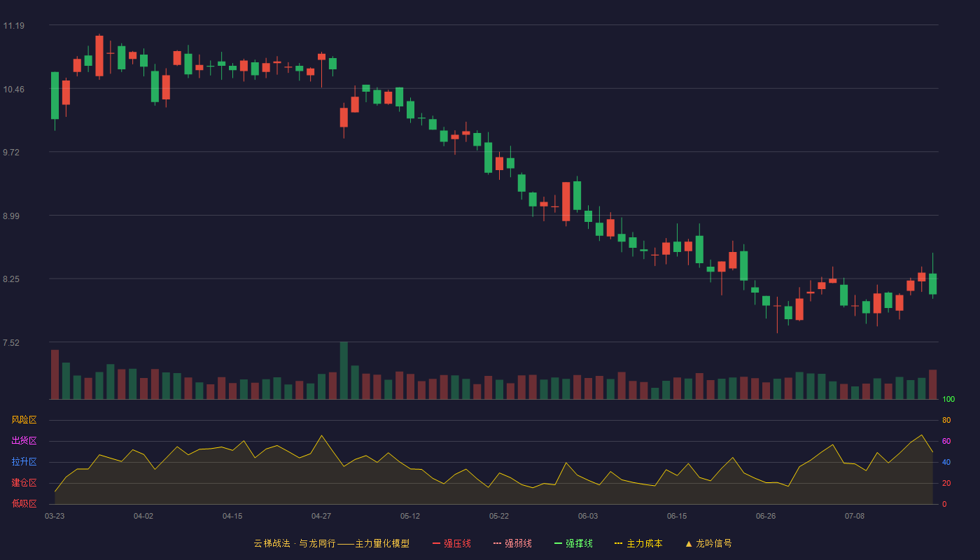Click the 风险区 zone label
The height and width of the screenshot is (560, 980).
point(24,420)
